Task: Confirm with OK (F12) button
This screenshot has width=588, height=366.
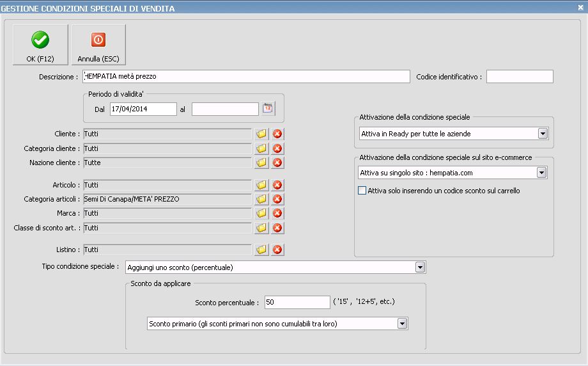Action: (40, 45)
